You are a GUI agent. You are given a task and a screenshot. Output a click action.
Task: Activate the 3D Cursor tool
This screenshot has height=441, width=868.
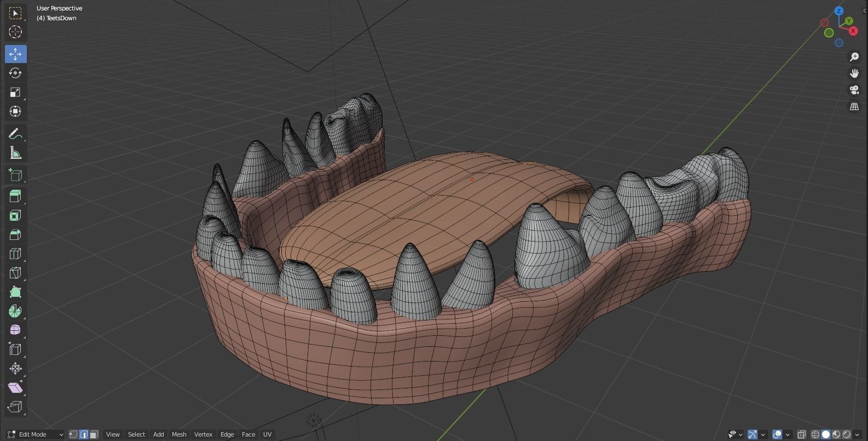(x=15, y=32)
